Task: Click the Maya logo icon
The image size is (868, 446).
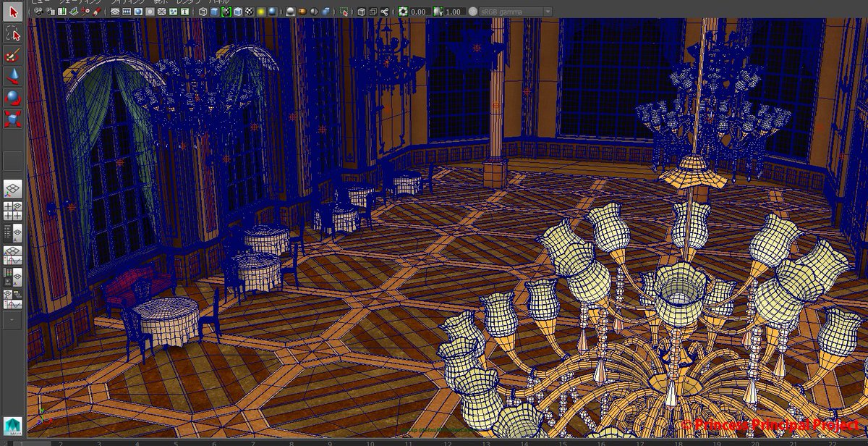Action: click(13, 426)
